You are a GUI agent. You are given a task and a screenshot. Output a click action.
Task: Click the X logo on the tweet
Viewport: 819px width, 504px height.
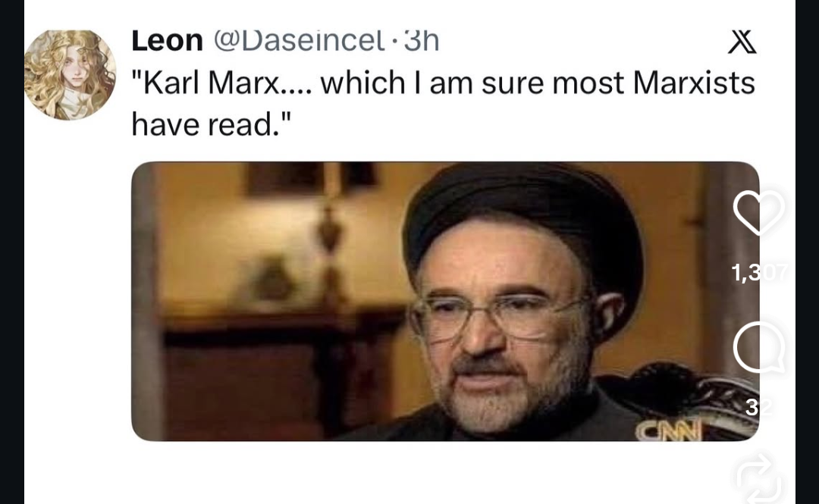pyautogui.click(x=742, y=42)
